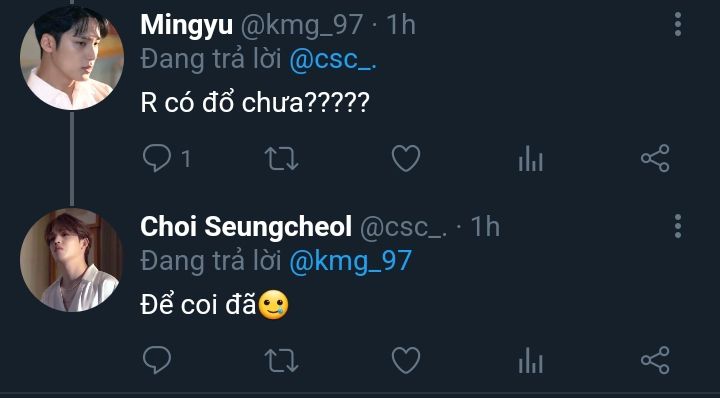Open more options for Mingyu's tweet

678,24
